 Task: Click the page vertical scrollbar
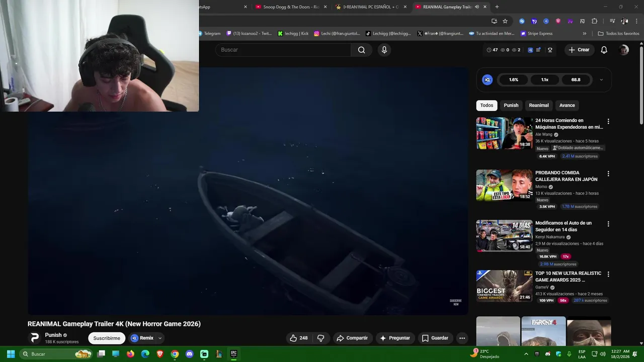point(641,85)
